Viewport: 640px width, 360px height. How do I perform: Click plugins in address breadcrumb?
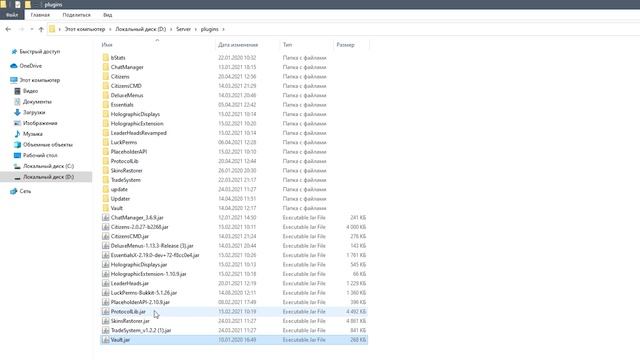point(209,29)
